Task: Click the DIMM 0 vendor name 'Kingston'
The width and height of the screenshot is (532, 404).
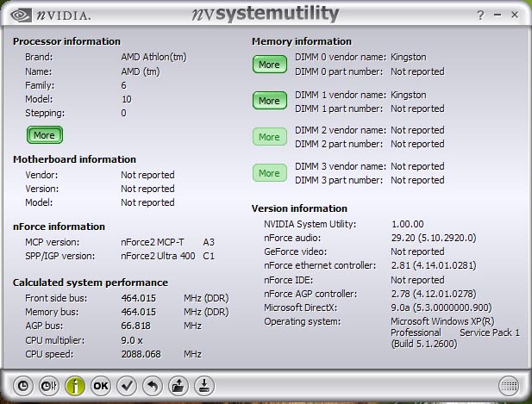Action: 409,57
